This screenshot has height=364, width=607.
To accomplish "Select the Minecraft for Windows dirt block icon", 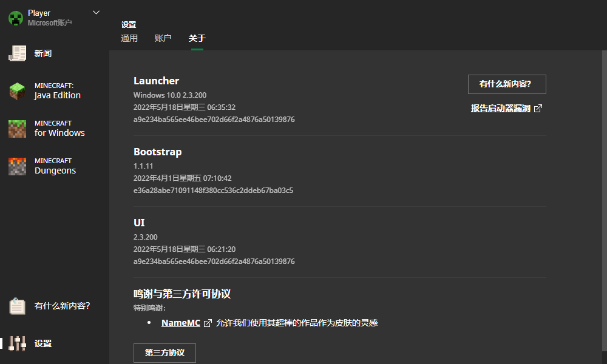I will [x=18, y=129].
